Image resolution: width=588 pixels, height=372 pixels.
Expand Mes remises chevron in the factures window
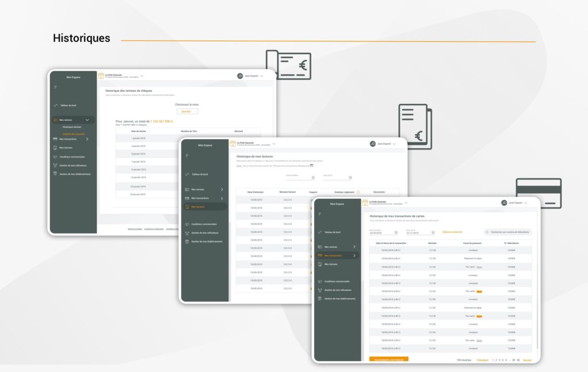[222, 190]
